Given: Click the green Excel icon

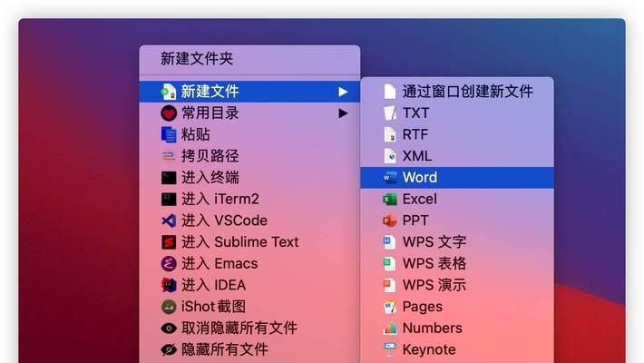Looking at the screenshot, I should click(390, 199).
